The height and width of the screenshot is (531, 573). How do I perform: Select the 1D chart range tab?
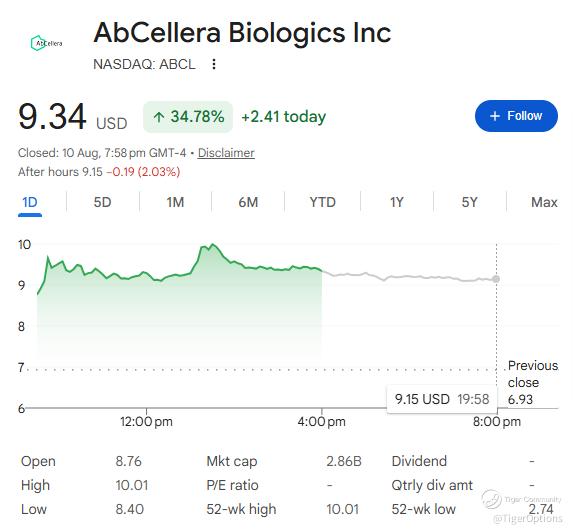(x=30, y=202)
